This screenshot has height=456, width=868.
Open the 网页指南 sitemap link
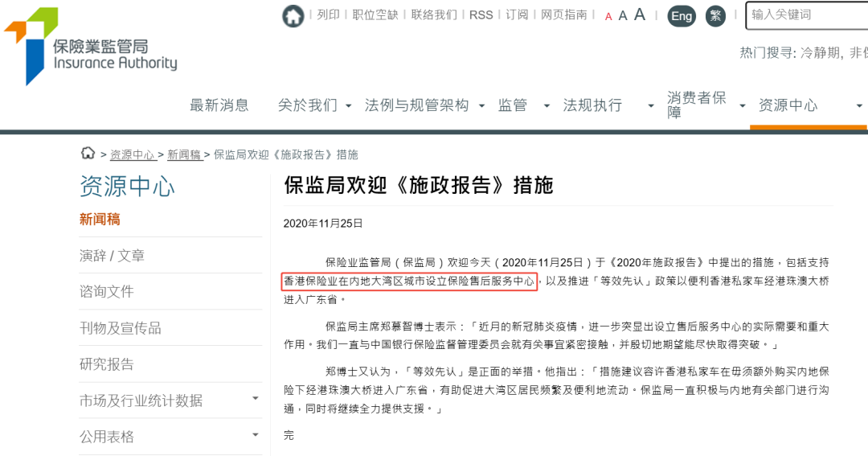pyautogui.click(x=563, y=15)
